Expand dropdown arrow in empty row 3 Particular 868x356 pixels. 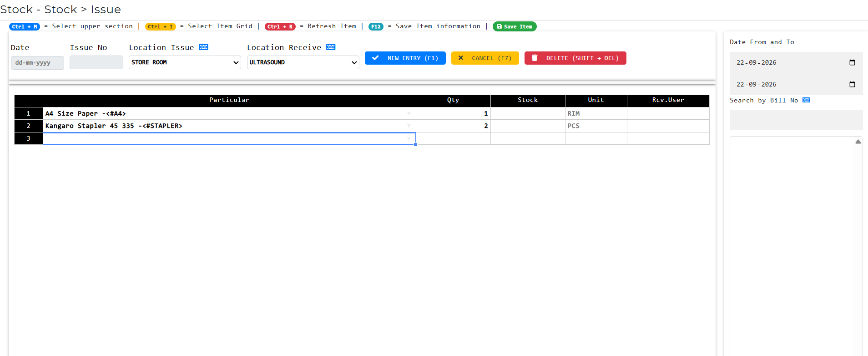[x=409, y=138]
